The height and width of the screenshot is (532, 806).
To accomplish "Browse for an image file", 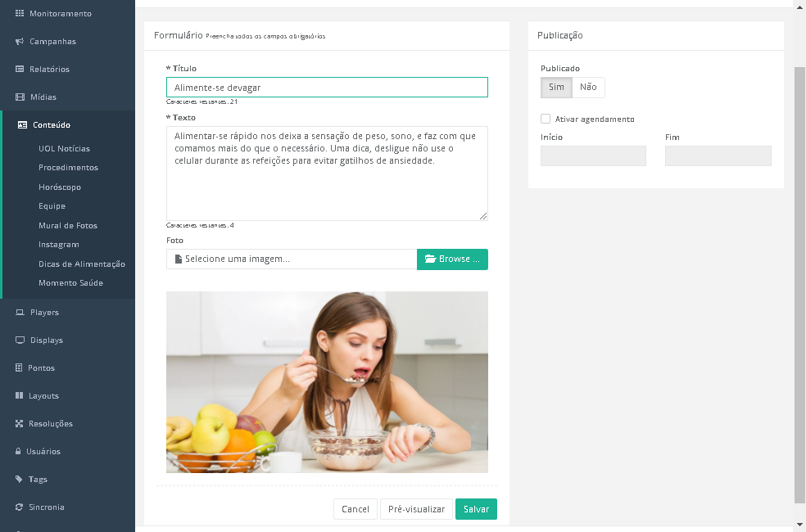I will click(452, 259).
